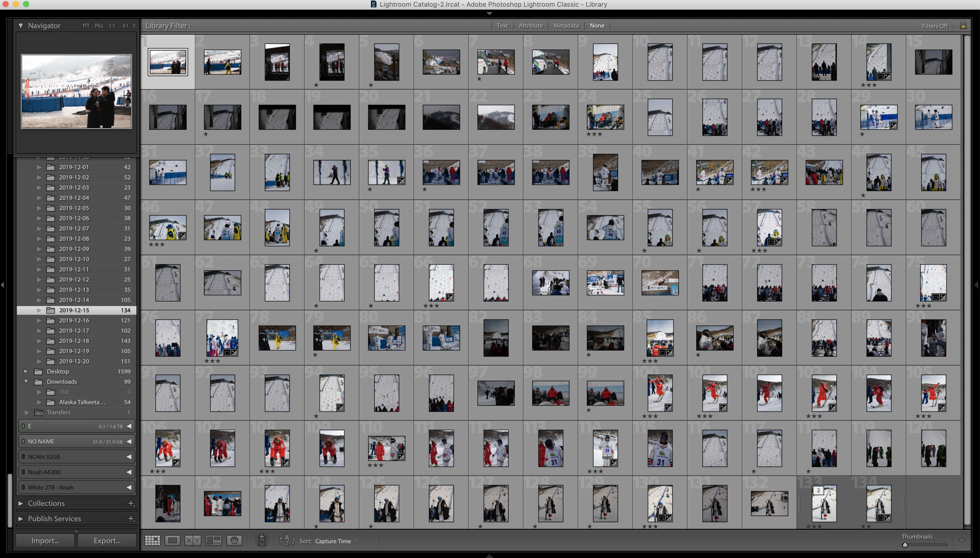This screenshot has width=980, height=558.
Task: Click the Import button
Action: click(45, 541)
